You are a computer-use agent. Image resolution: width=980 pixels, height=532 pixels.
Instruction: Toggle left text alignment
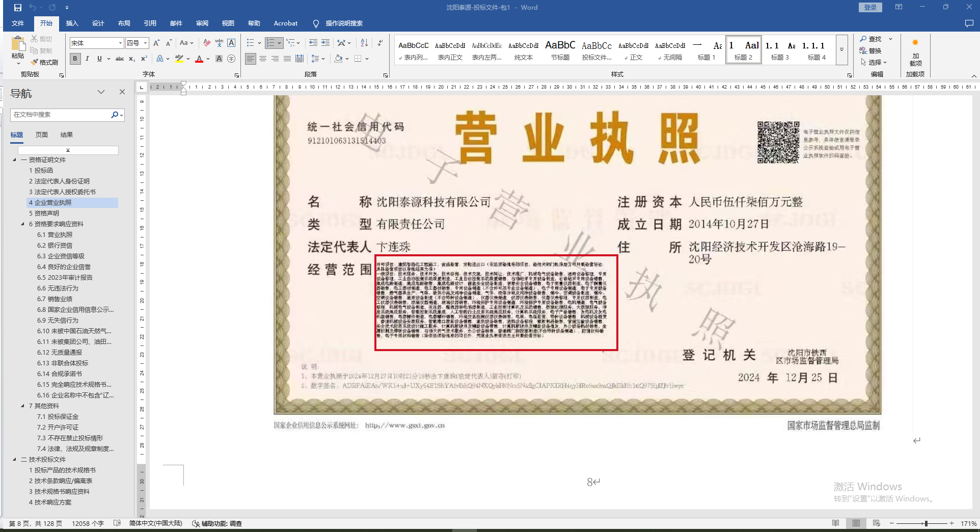coord(251,59)
